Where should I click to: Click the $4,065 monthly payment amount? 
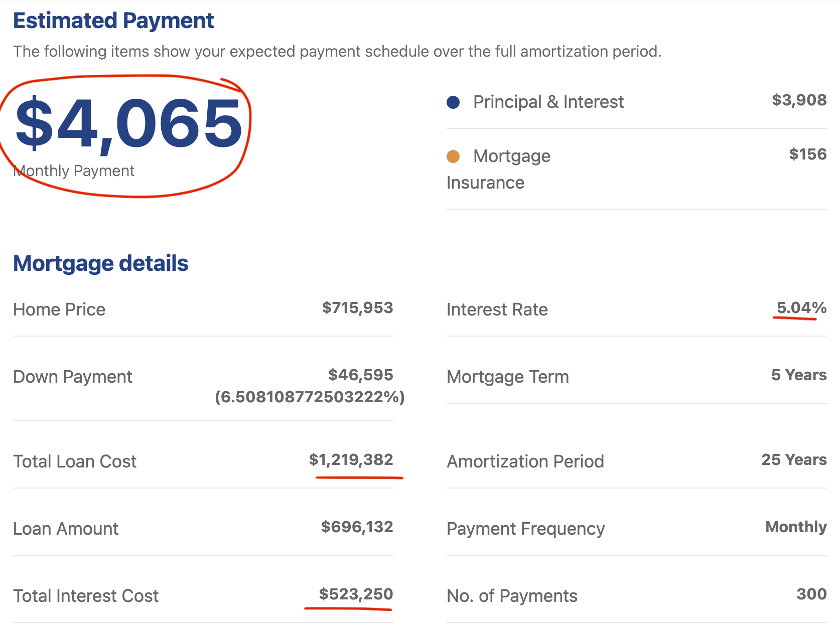click(129, 124)
